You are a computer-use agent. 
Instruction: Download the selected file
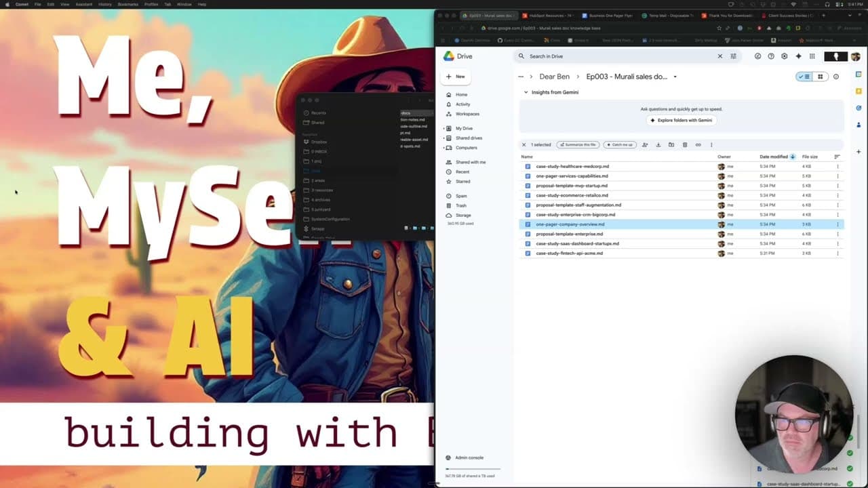(658, 144)
